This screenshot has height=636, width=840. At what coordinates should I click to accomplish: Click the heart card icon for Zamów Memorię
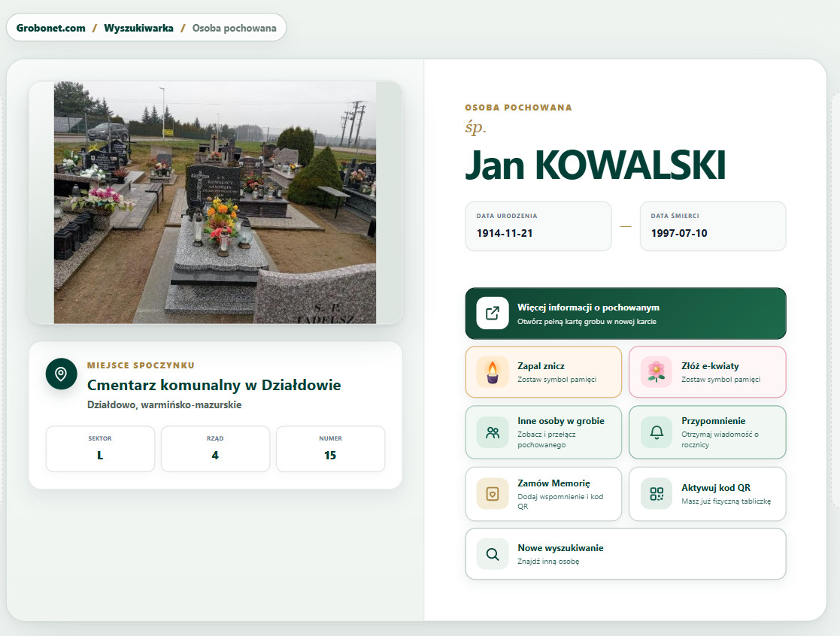point(493,494)
